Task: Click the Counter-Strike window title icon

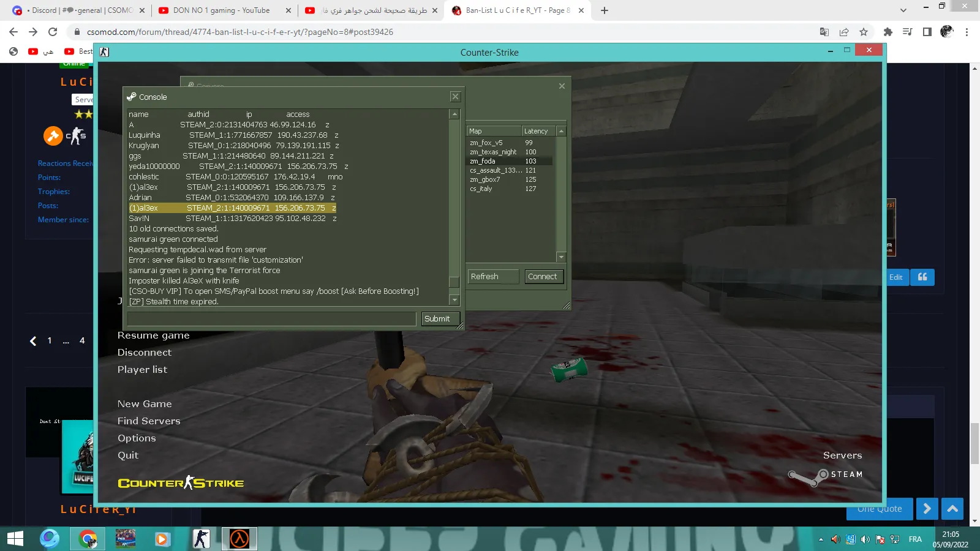Action: 104,52
